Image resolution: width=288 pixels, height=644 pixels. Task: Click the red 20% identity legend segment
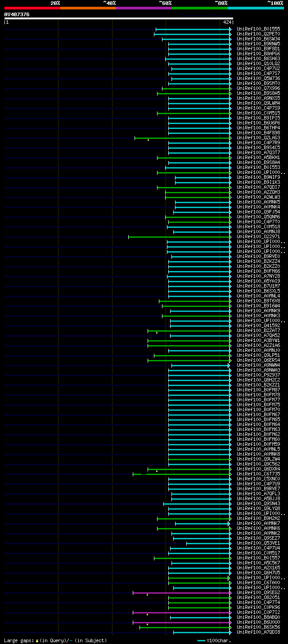tap(32, 8)
